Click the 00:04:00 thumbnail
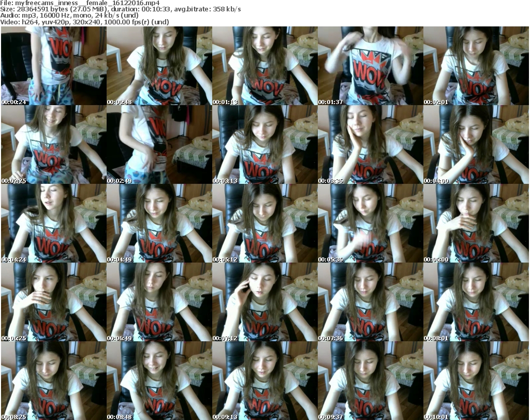This screenshot has height=420, width=530. click(x=476, y=144)
